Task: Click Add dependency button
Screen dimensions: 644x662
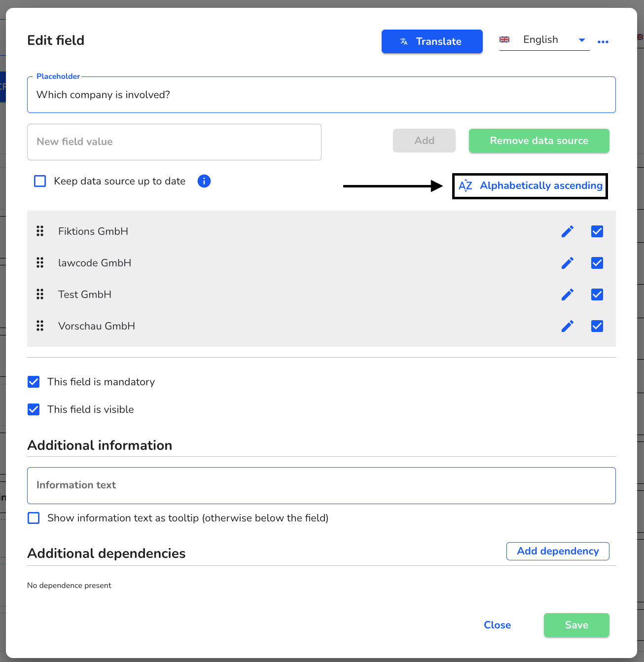Action: pyautogui.click(x=558, y=551)
